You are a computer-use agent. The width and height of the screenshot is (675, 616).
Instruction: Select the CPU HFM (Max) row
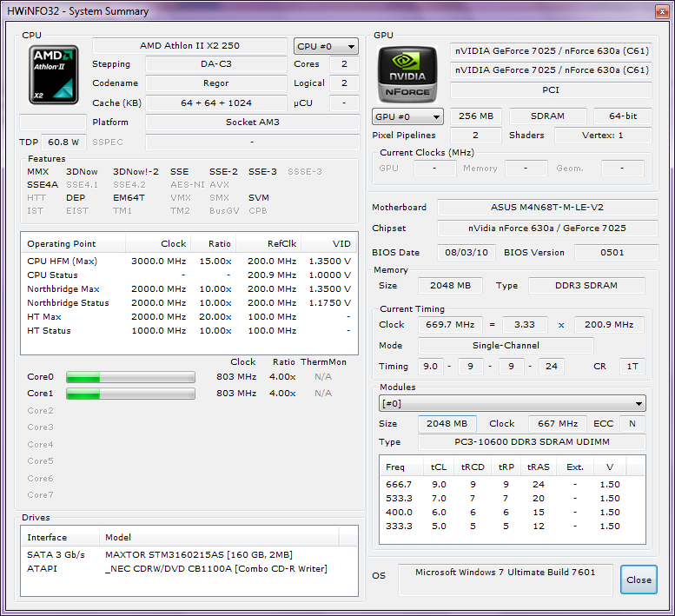tap(189, 262)
